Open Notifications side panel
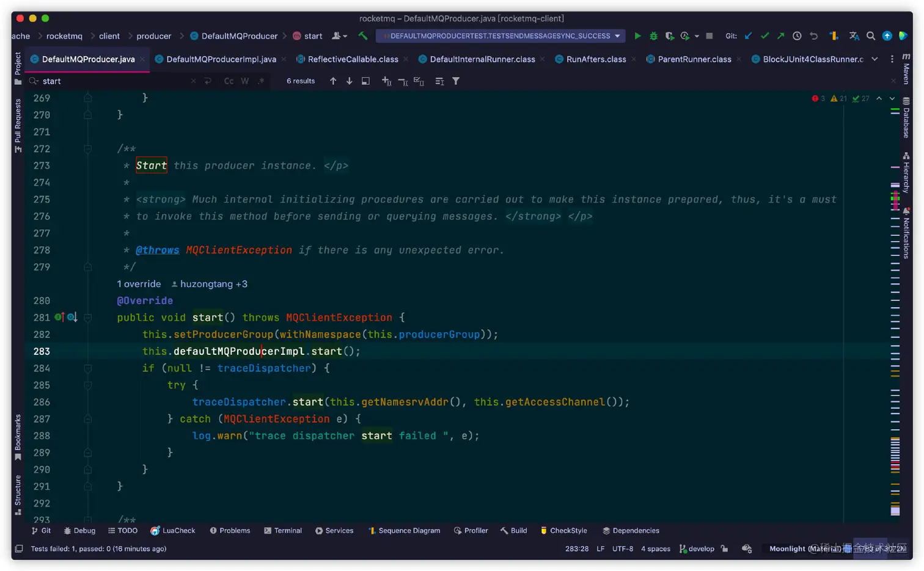924x571 pixels. point(906,233)
